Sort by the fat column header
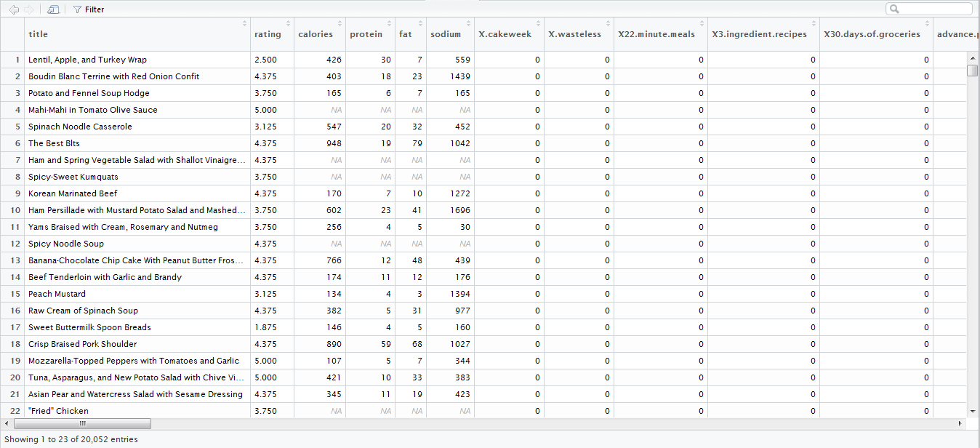 click(411, 34)
